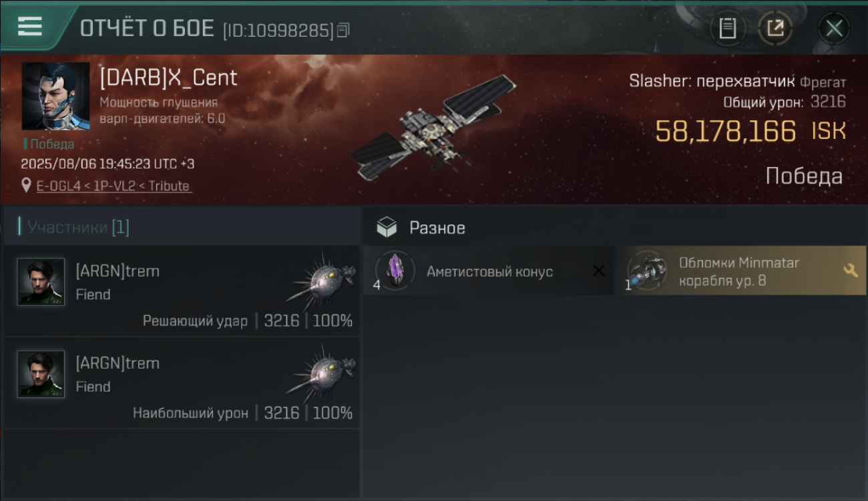Viewport: 868px width, 501px height.
Task: Close the battle report window
Action: [834, 28]
